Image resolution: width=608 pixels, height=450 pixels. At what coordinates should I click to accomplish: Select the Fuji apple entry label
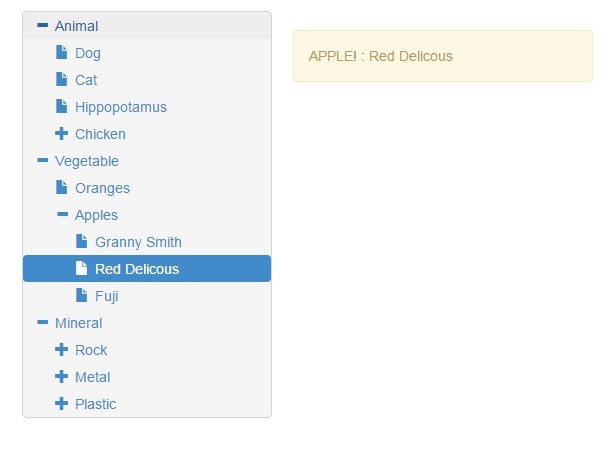tap(107, 296)
